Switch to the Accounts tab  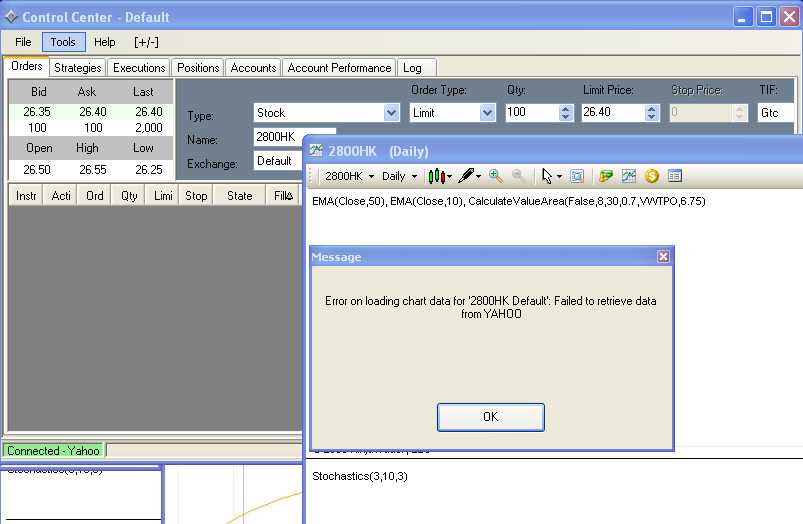tap(253, 68)
